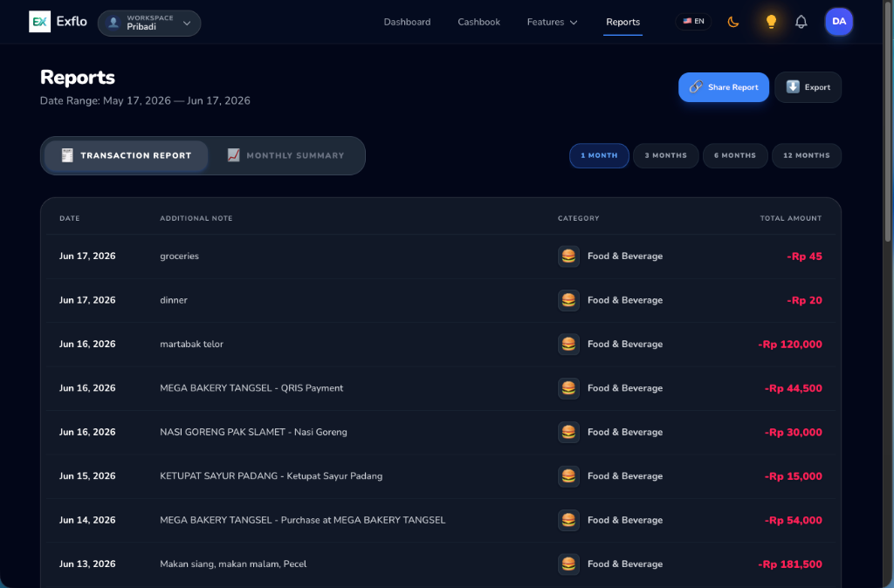This screenshot has width=894, height=588.
Task: Expand the Features menu chevron
Action: (574, 22)
